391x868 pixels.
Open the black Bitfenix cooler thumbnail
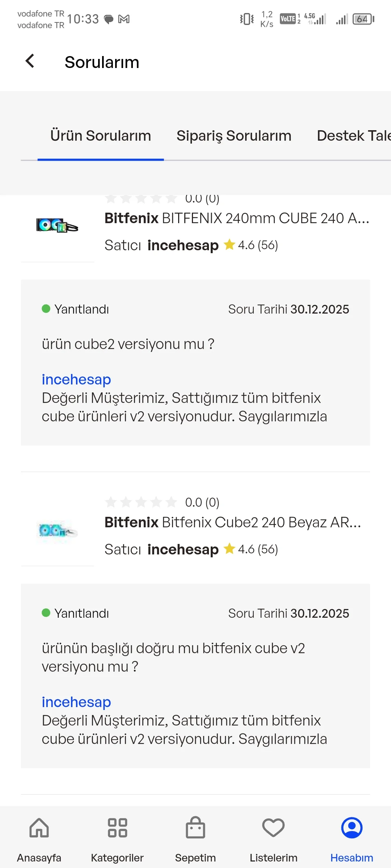[57, 226]
